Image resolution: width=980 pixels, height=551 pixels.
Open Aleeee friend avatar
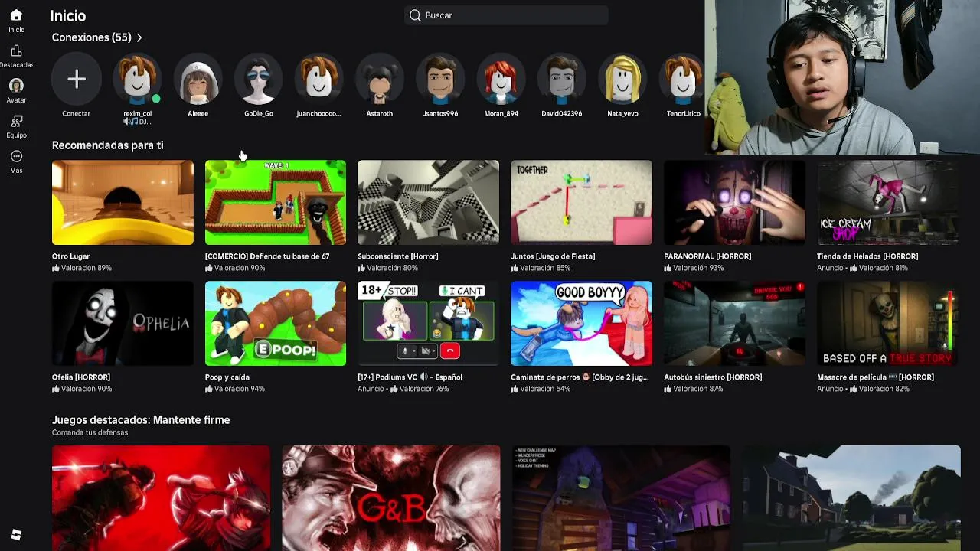(x=198, y=80)
